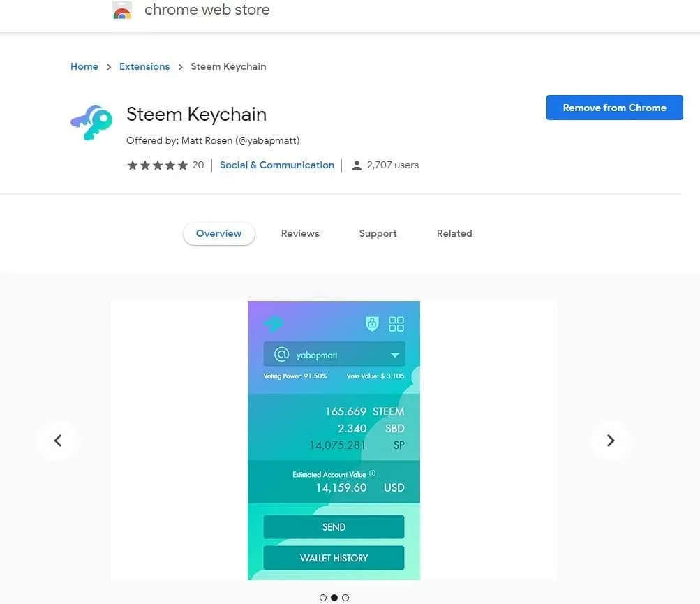This screenshot has width=700, height=604.
Task: Click the 20 ratings count
Action: point(198,165)
